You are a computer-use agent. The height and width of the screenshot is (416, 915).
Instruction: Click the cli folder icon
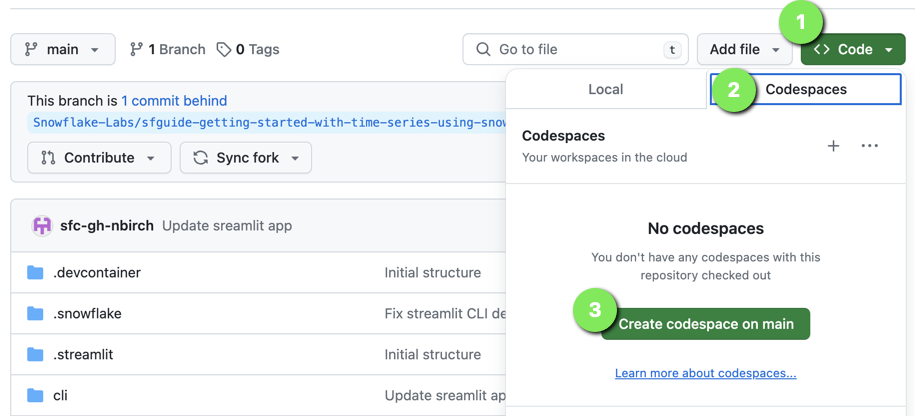click(x=36, y=396)
